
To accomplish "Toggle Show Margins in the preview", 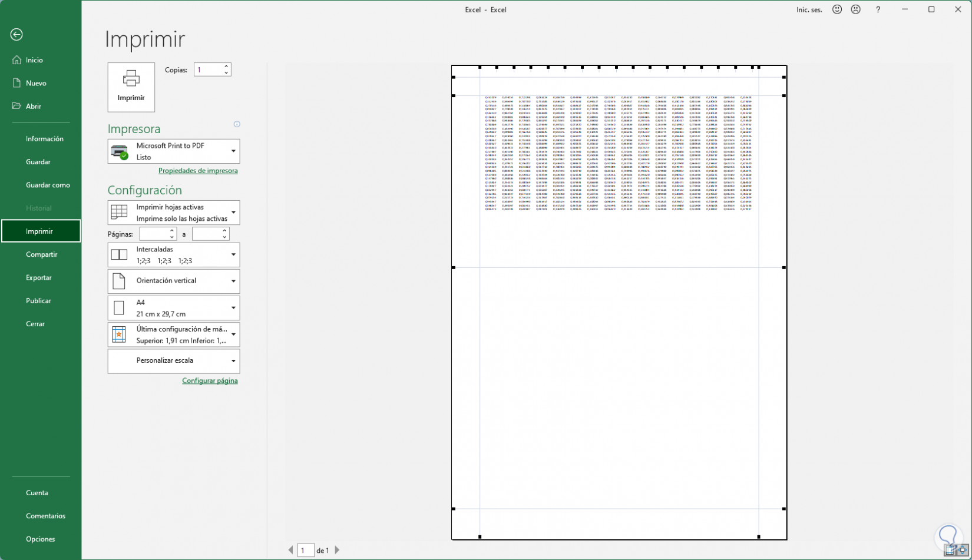I will pyautogui.click(x=950, y=551).
